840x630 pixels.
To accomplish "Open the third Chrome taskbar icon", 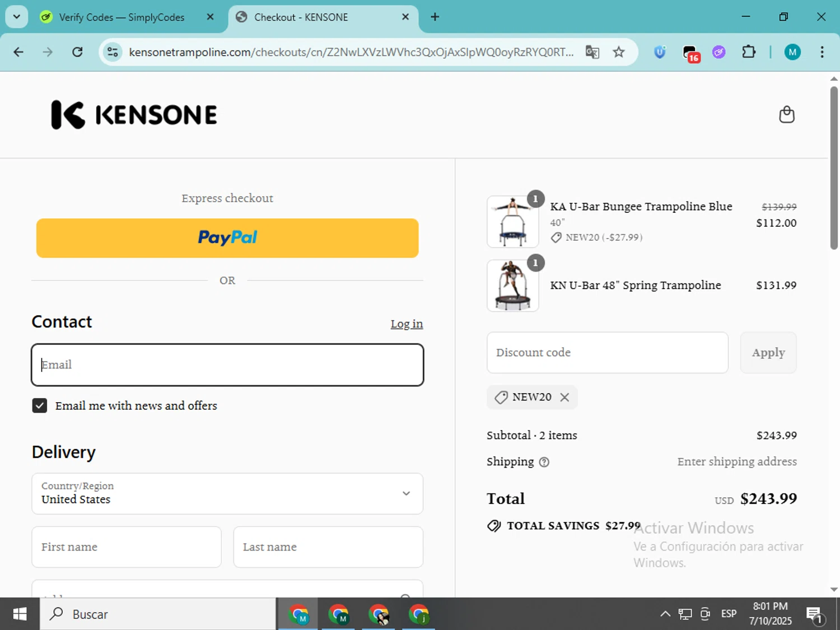I will click(379, 614).
